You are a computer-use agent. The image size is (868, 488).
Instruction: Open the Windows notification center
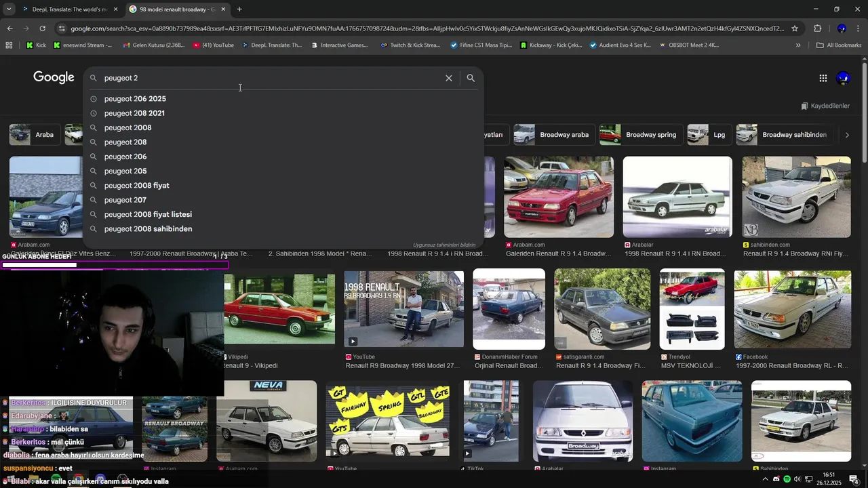tap(854, 479)
